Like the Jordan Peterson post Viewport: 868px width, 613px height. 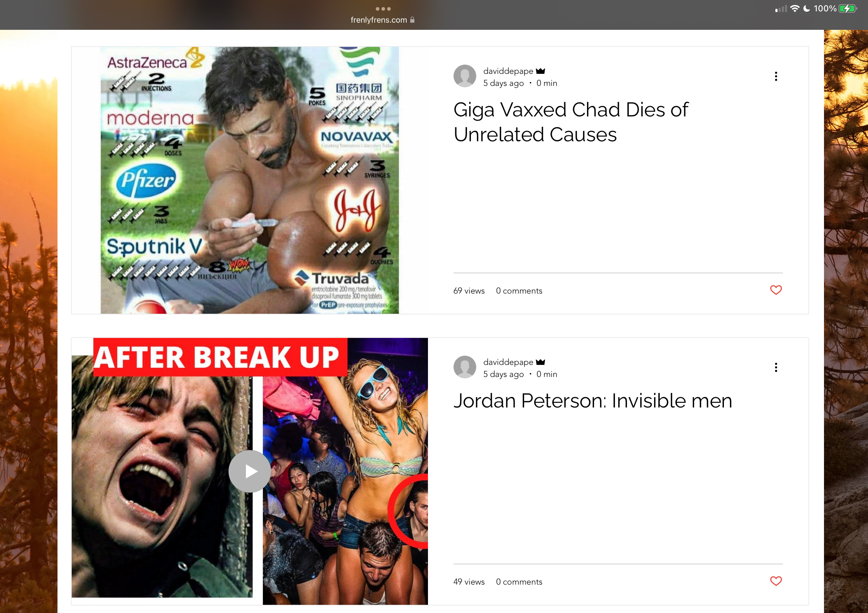[x=776, y=581]
